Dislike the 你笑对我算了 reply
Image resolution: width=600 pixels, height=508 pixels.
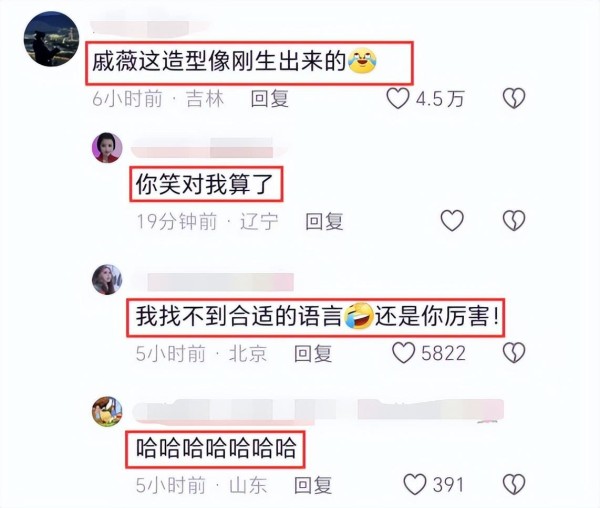(514, 221)
